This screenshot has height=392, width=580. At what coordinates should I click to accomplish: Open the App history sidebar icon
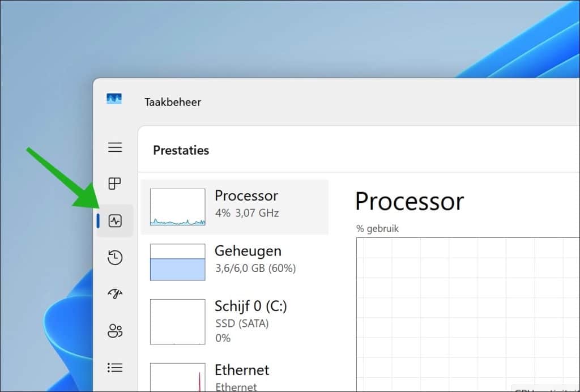click(115, 258)
